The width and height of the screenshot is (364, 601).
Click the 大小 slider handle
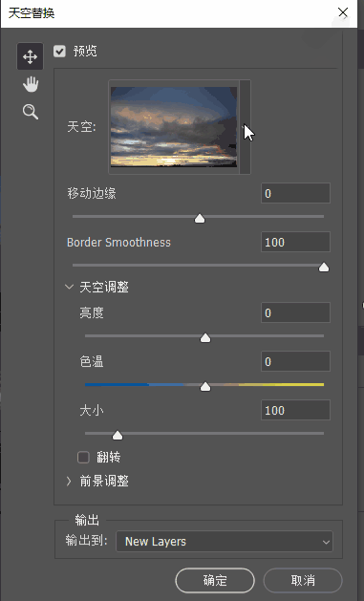pos(118,435)
